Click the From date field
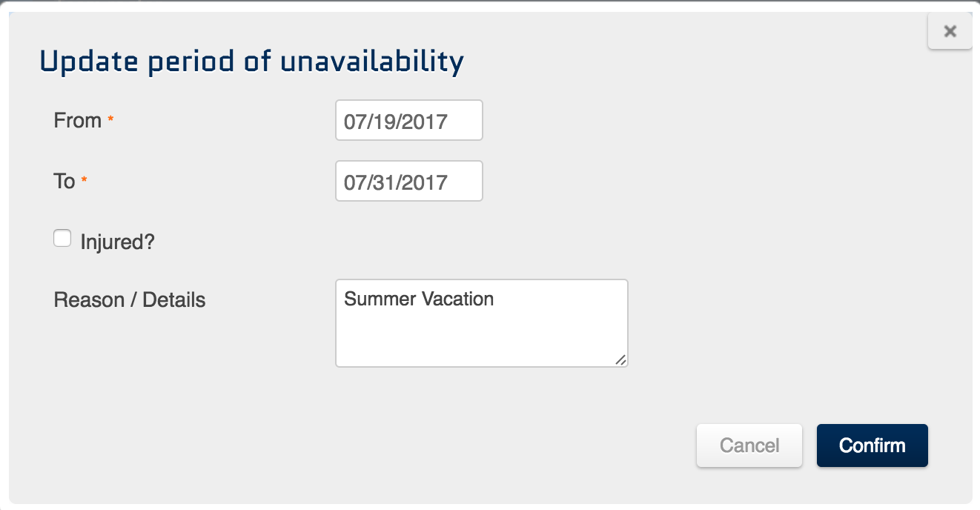This screenshot has width=980, height=510. pyautogui.click(x=408, y=121)
